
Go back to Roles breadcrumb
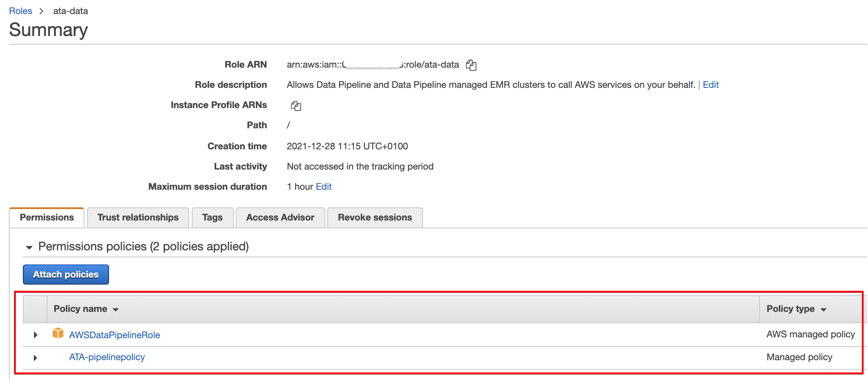click(21, 11)
